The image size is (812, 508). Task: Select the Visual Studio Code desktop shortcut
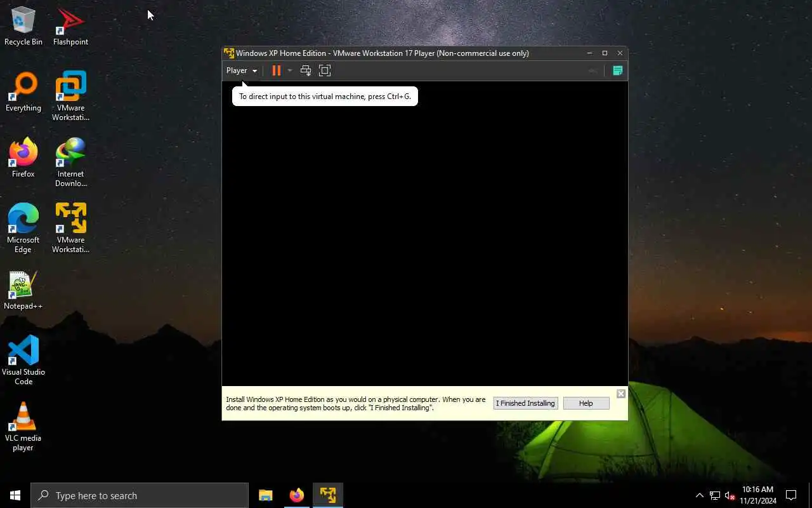pos(23,360)
